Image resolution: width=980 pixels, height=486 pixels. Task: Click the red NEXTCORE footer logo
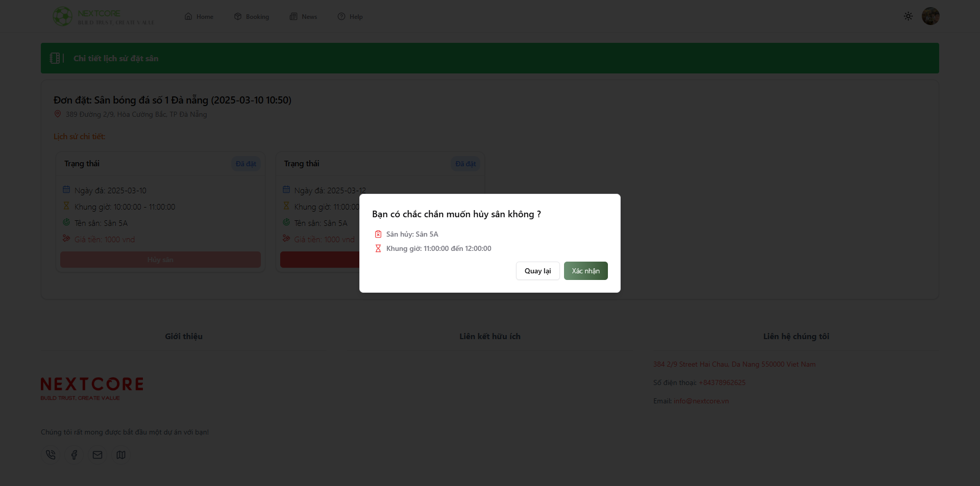[92, 389]
